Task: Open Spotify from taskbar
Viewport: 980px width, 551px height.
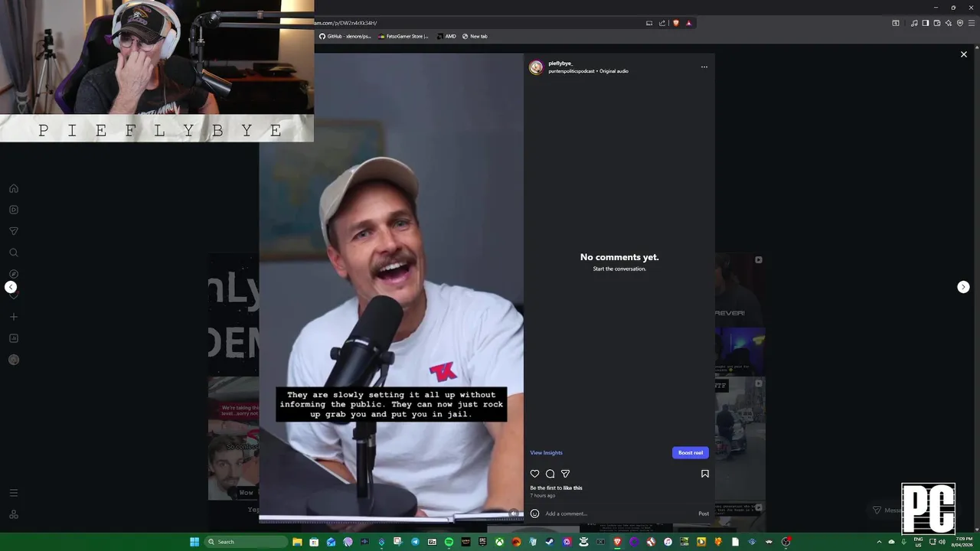Action: 449,542
